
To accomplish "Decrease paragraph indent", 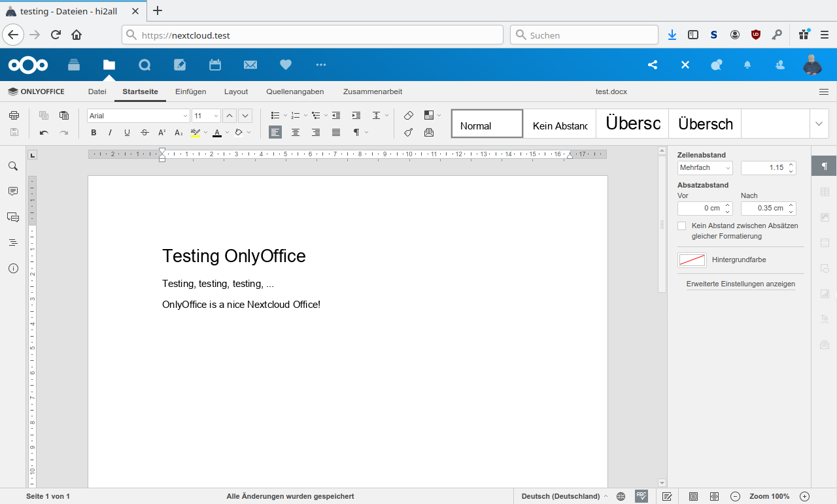I will click(336, 116).
